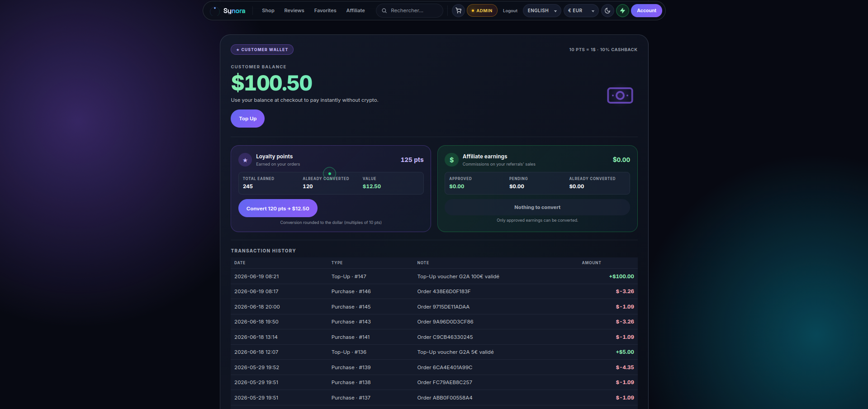Click Order 9A96D0D3CF86 note
The height and width of the screenshot is (409, 868).
point(445,322)
